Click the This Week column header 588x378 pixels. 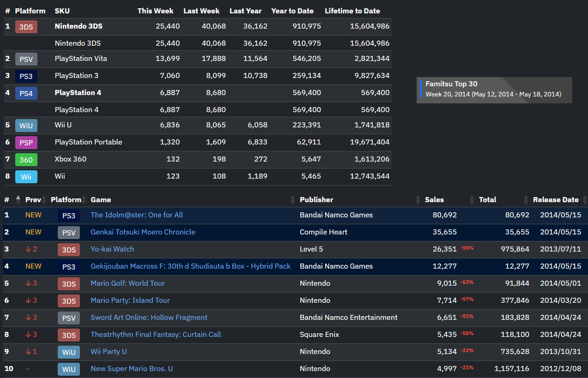[x=156, y=11]
